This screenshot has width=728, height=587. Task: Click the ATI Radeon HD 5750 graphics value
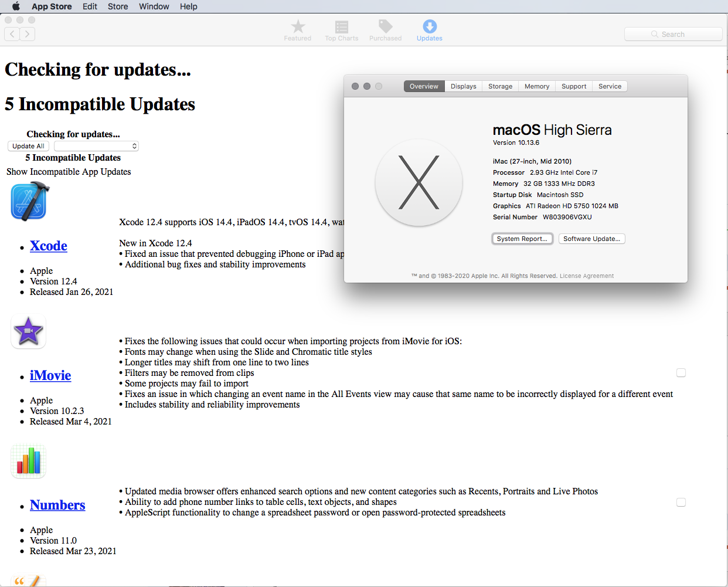(x=572, y=206)
